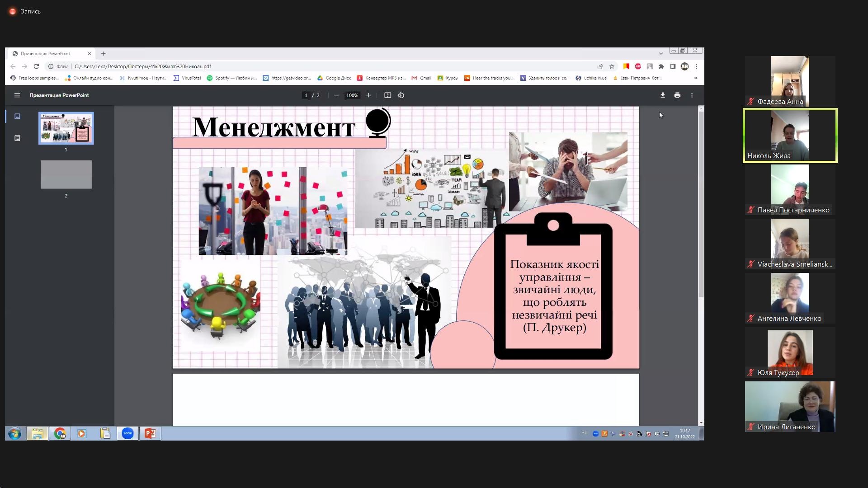Click the fit to page icon

pos(387,95)
